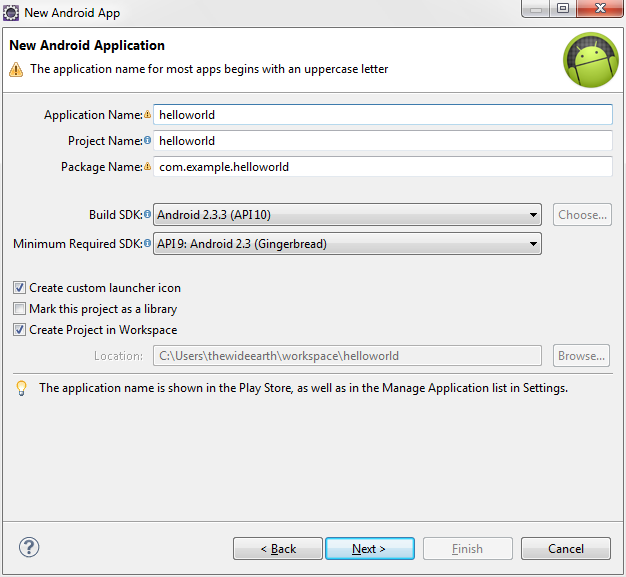Click the Android robot logo
The image size is (626, 577).
tap(591, 60)
